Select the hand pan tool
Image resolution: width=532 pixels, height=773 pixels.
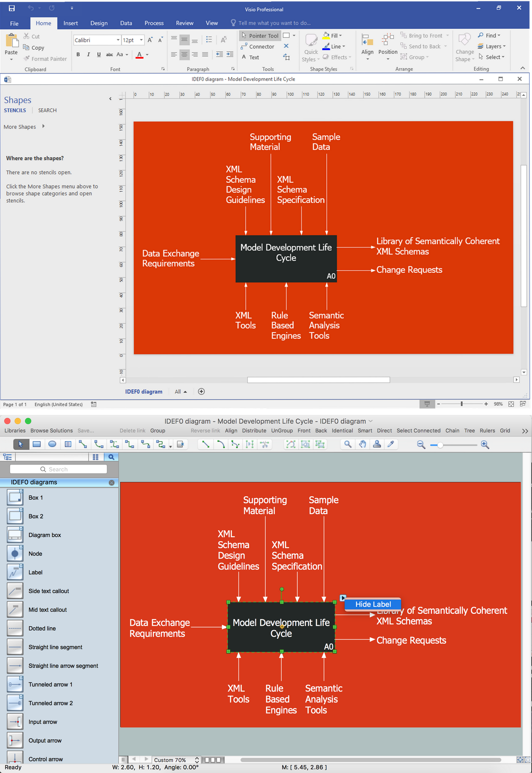363,444
